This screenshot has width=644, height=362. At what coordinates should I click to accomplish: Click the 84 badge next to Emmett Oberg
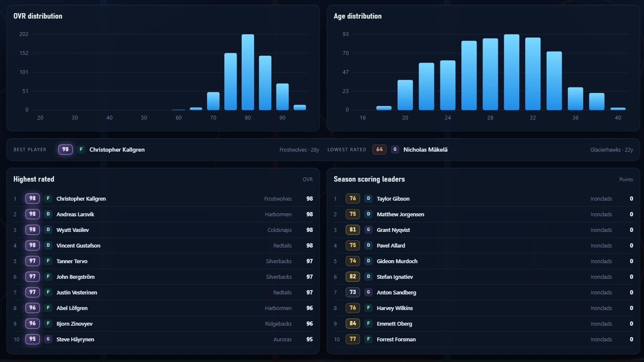[x=353, y=324]
